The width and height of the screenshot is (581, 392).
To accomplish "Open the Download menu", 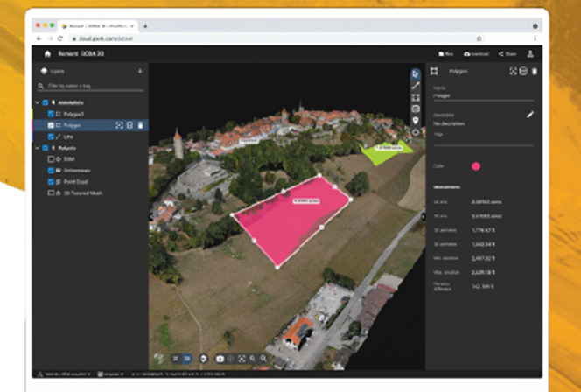I will point(476,53).
